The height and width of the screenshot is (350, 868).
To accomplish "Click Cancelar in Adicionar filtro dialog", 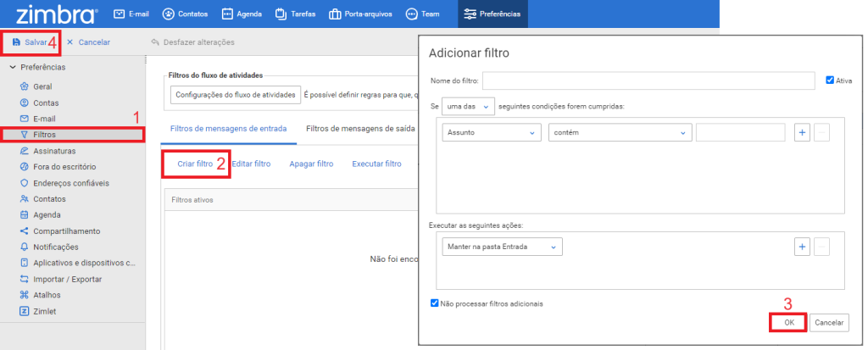I will click(x=829, y=323).
